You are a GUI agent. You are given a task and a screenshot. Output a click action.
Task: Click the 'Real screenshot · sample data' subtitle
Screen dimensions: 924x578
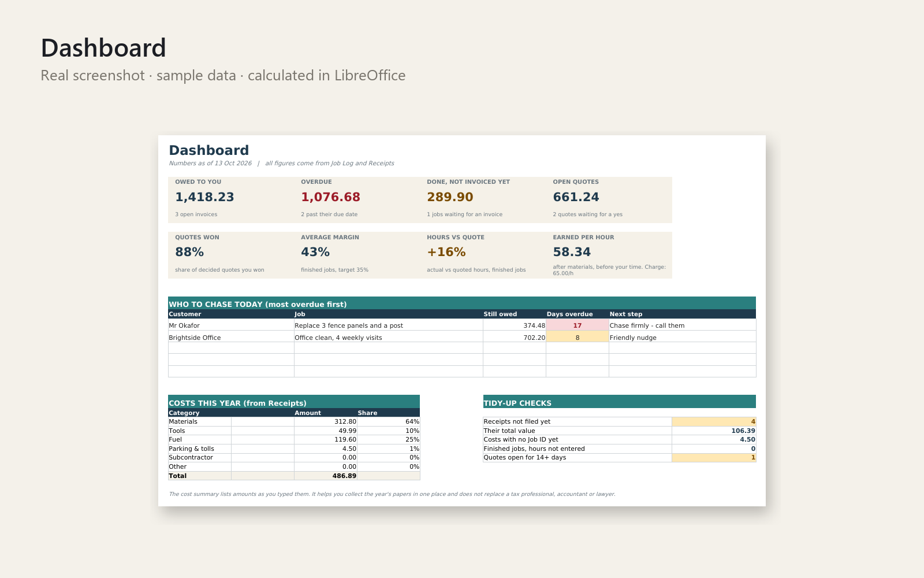pos(223,76)
